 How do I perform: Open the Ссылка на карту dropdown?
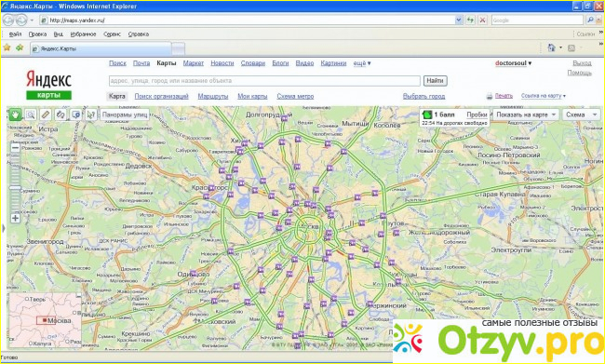(544, 96)
